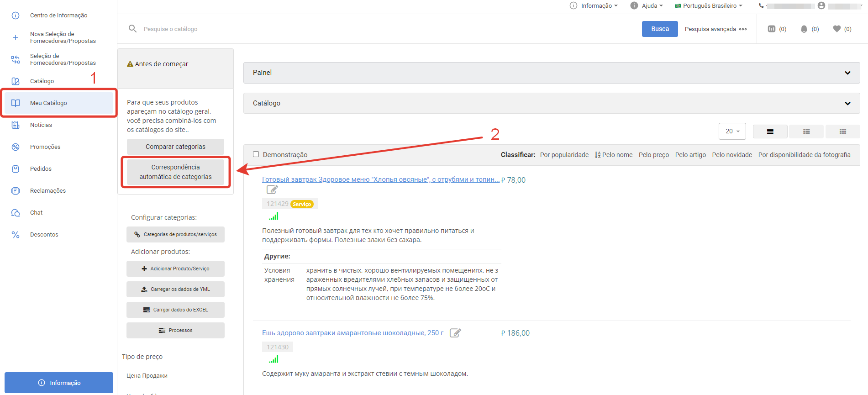The image size is (868, 395).
Task: Click Comparar categorias button
Action: point(175,147)
